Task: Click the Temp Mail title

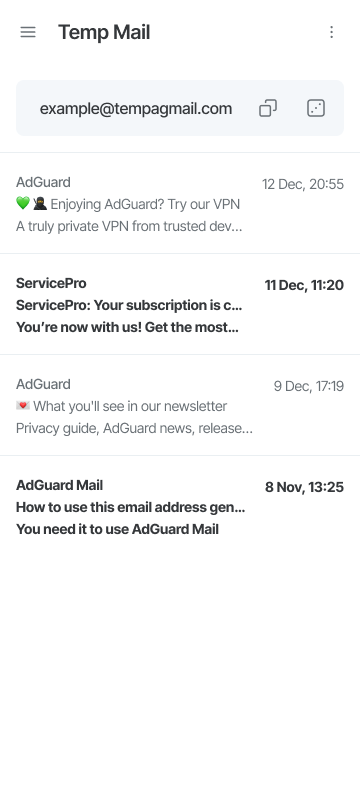Action: 104,32
